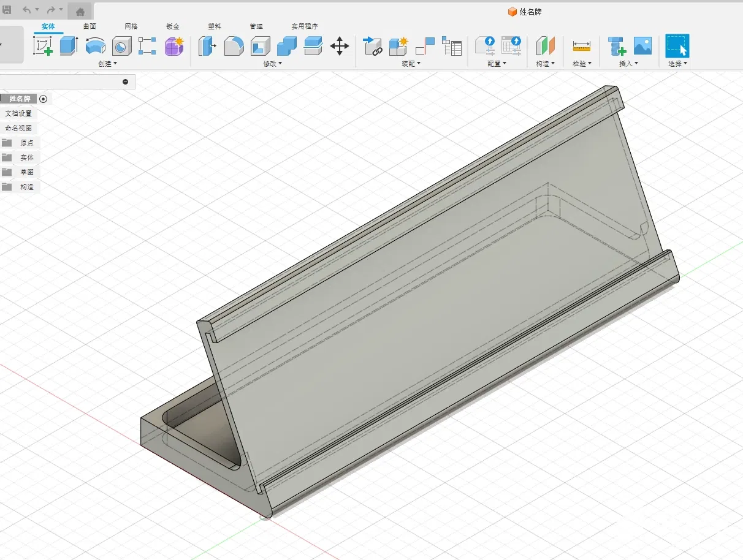Select the 草图 folder in browser
Screen dimensions: 743x560
tap(26, 172)
